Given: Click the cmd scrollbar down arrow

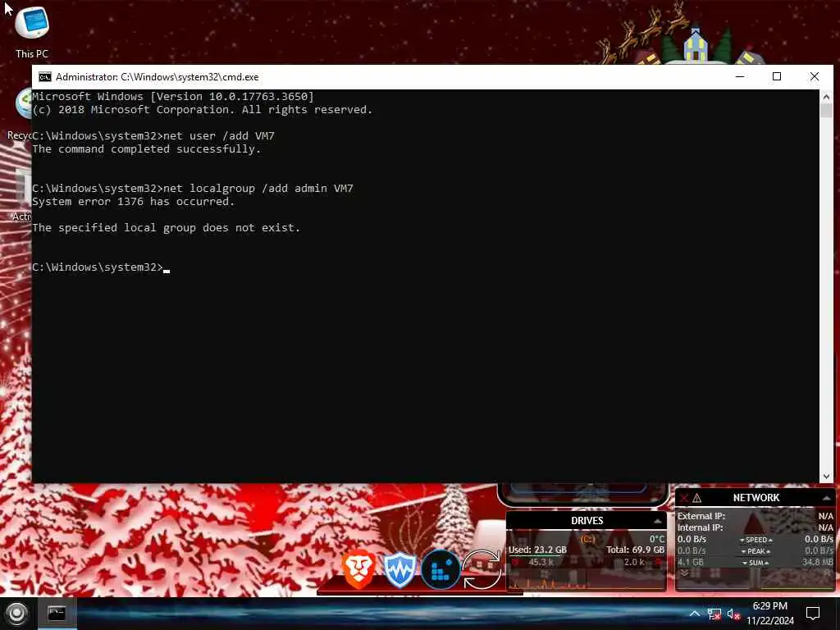Looking at the screenshot, I should click(826, 477).
